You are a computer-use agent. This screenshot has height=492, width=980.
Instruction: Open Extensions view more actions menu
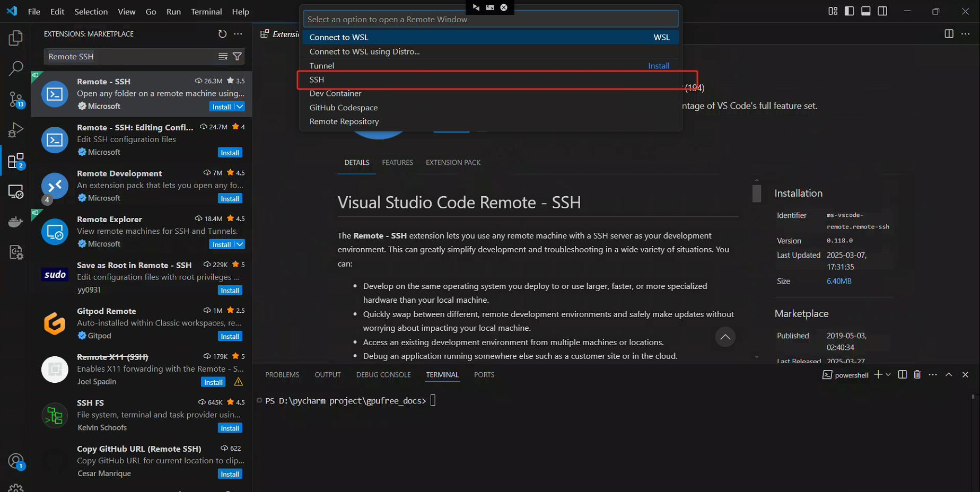tap(238, 34)
